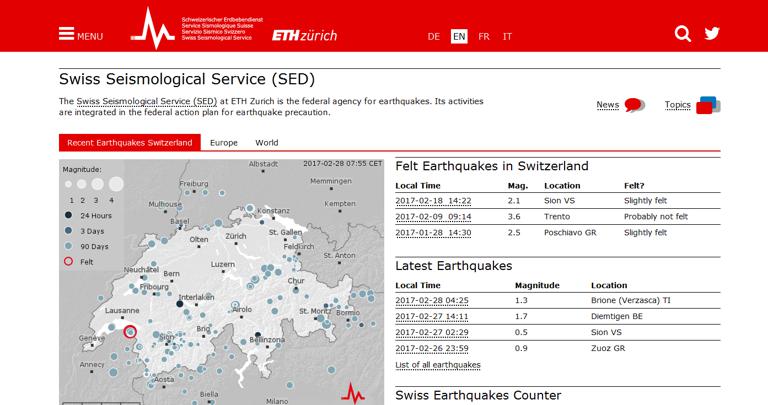Image resolution: width=768 pixels, height=405 pixels.
Task: Open the Swiss Seismological Service (SED) text link
Action: (x=146, y=102)
